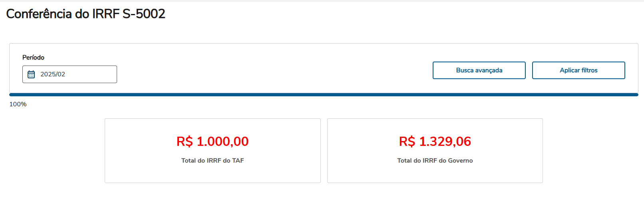644x197 pixels.
Task: Click the S-5002 code in the page title
Action: pos(144,14)
